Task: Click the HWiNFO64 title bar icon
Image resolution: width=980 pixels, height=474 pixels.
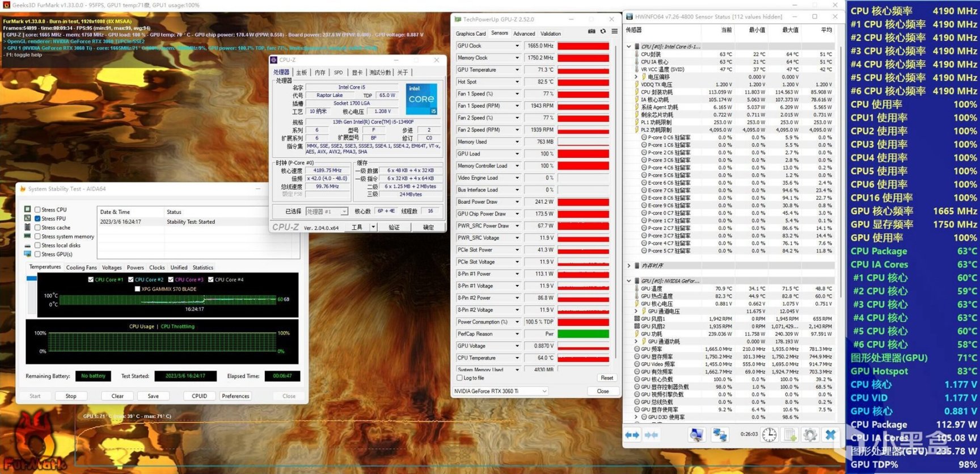Action: [630, 16]
